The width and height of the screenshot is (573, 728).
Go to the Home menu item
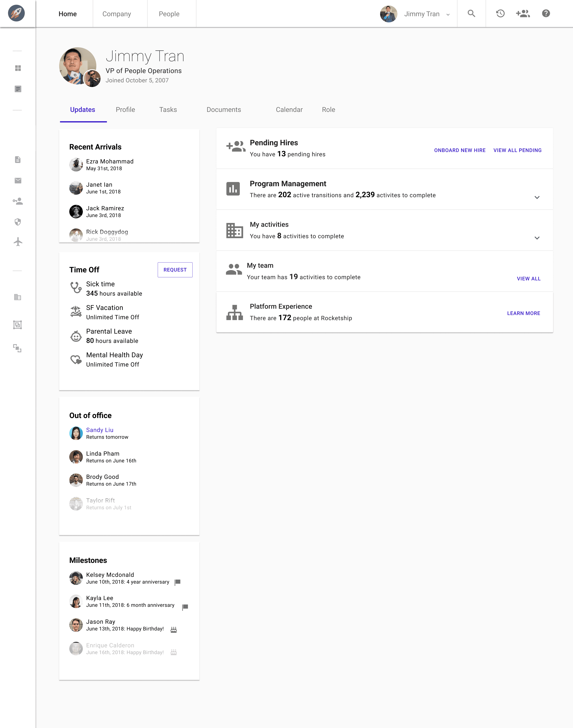click(x=68, y=14)
